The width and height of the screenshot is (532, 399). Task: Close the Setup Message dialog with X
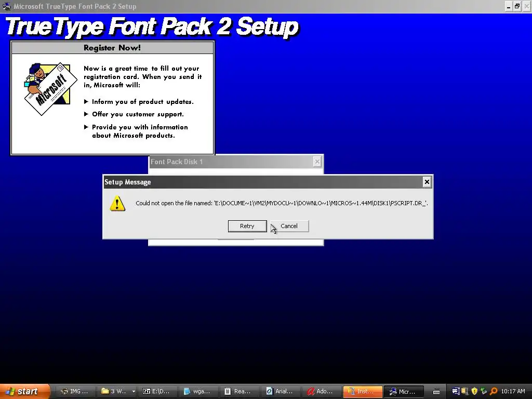tap(427, 182)
